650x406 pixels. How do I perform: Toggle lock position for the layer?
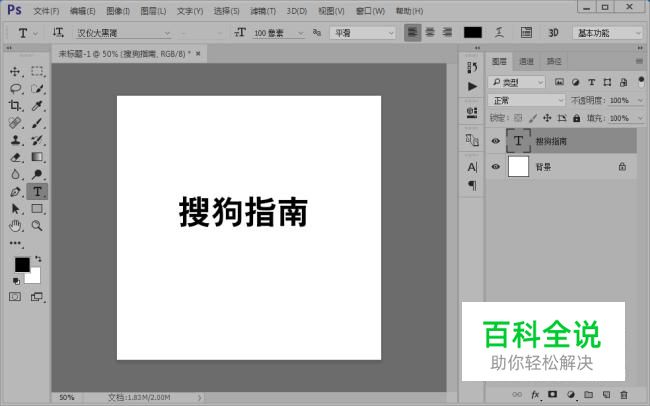click(x=547, y=118)
